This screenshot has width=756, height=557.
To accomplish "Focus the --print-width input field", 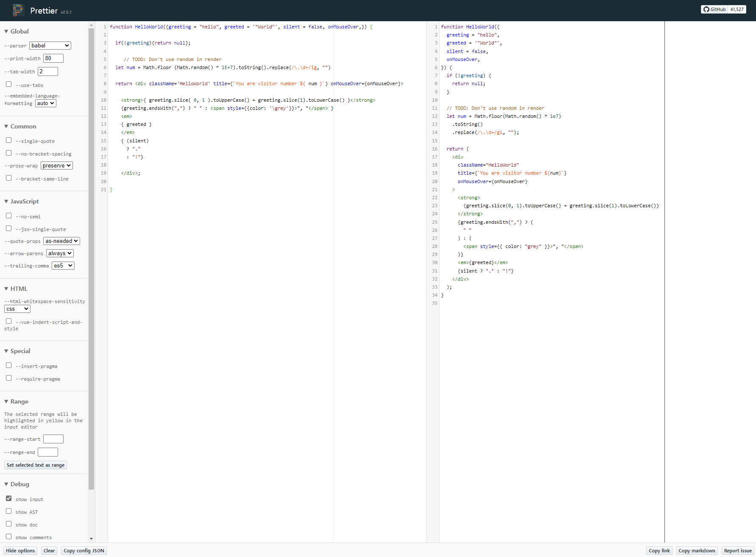I will coord(53,58).
